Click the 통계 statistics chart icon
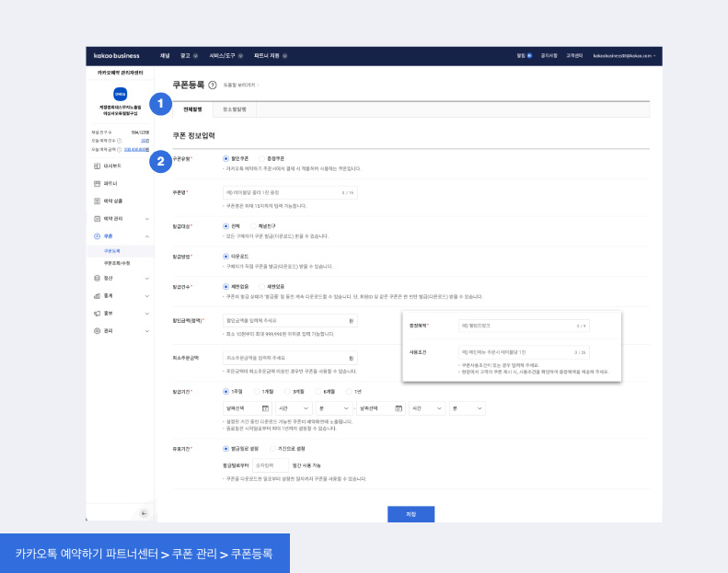Image resolution: width=728 pixels, height=573 pixels. tap(98, 295)
